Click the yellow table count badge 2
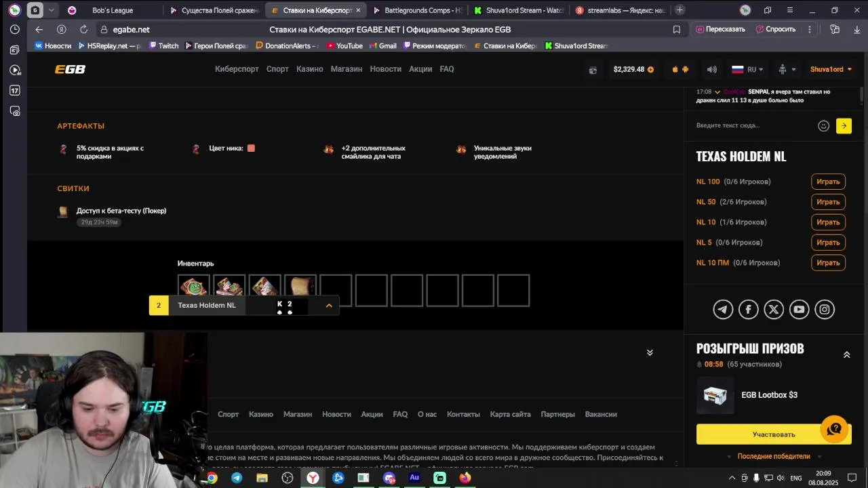The width and height of the screenshot is (868, 488). [x=159, y=305]
